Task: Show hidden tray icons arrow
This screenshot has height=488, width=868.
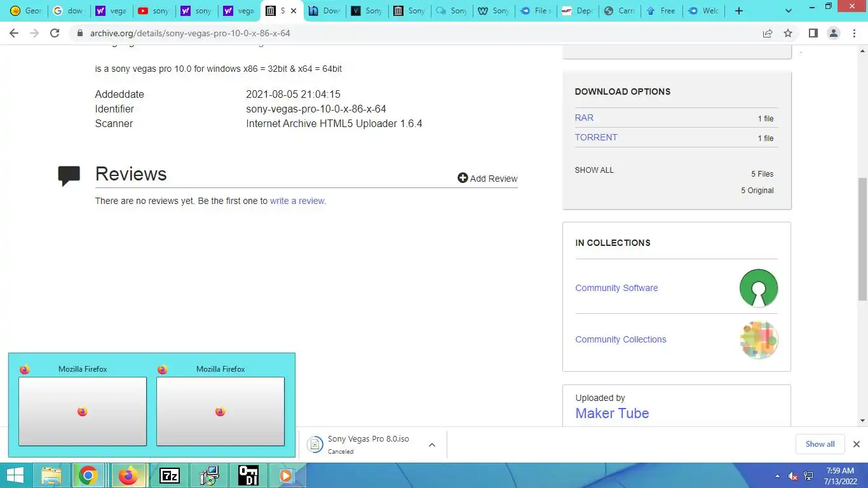Action: 777,476
